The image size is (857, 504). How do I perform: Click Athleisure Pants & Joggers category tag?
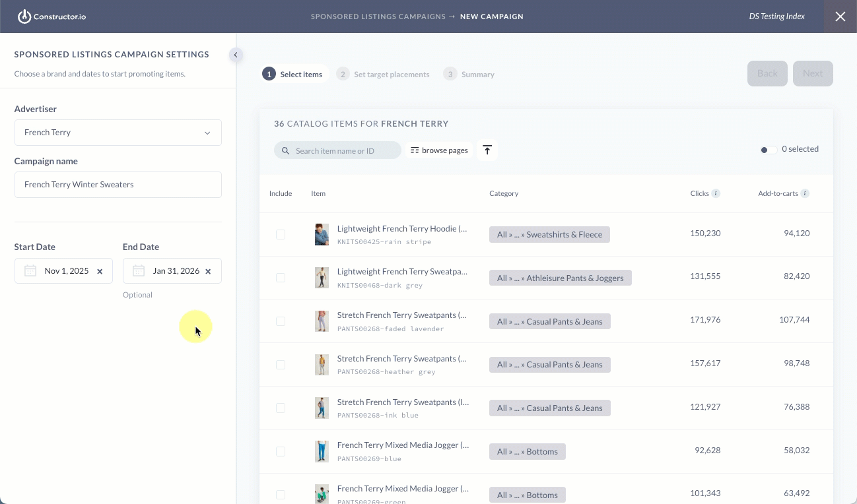point(561,278)
